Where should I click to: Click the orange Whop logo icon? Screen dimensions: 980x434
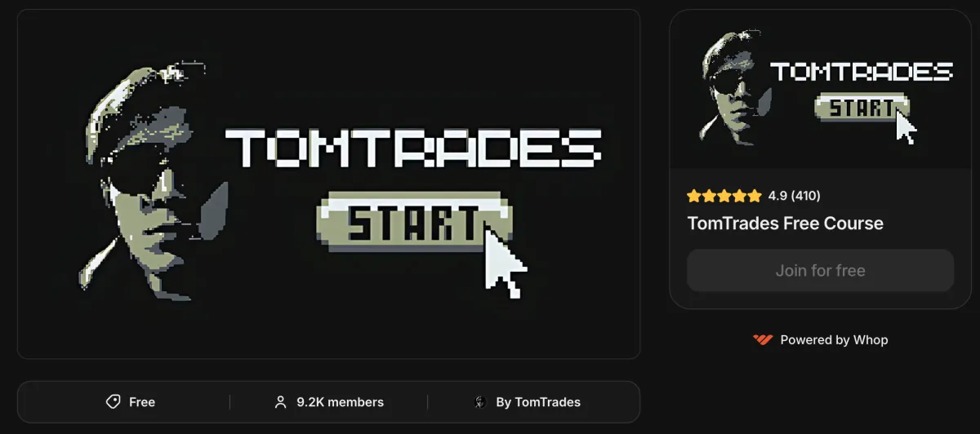click(762, 340)
